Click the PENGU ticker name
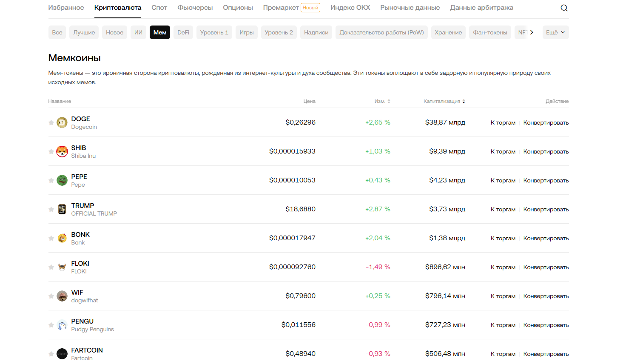 (82, 321)
